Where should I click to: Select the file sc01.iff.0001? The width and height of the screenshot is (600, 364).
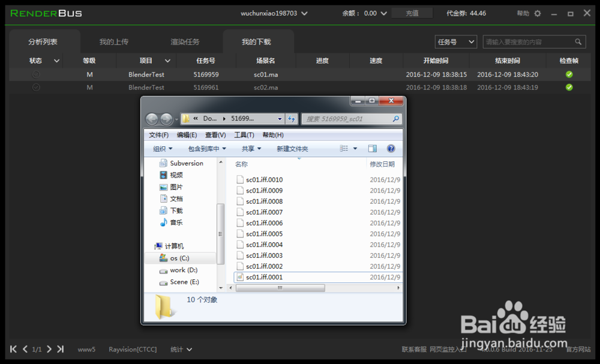click(265, 277)
